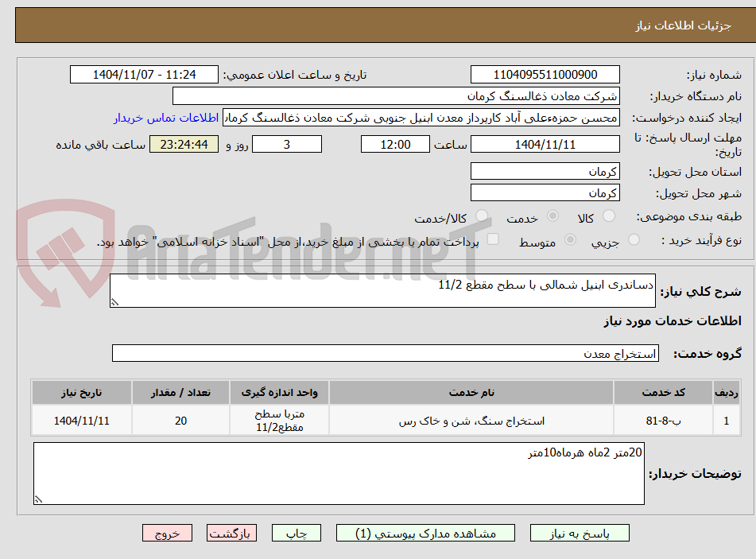Click the remaining time countdown 23:24:44
Viewport: 756px width, 559px height.
(x=184, y=144)
